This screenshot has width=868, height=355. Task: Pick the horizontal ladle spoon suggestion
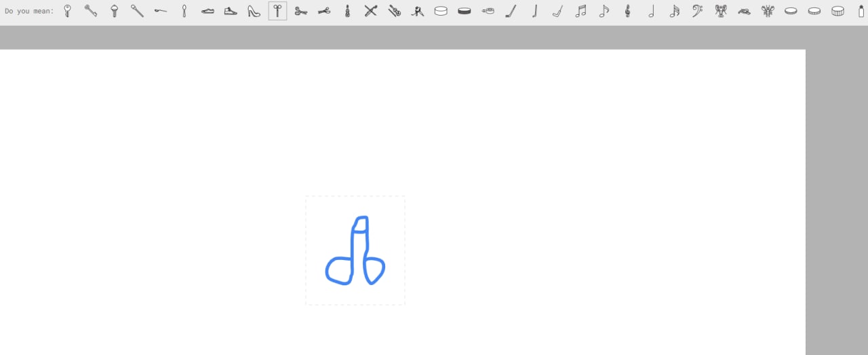pos(160,11)
